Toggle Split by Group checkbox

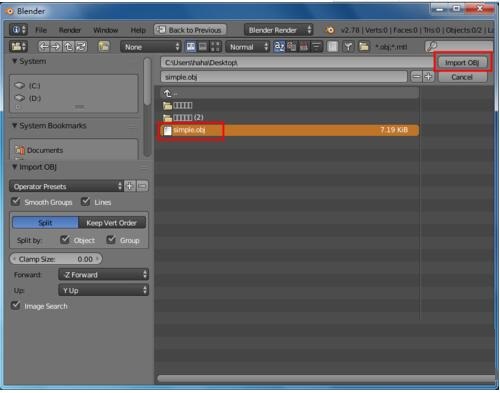tap(111, 240)
